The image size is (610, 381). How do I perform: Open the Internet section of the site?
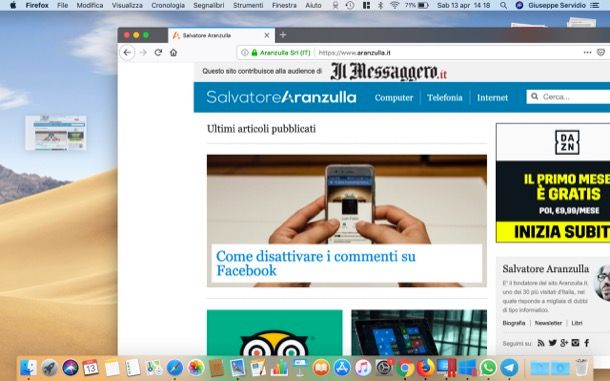[493, 97]
